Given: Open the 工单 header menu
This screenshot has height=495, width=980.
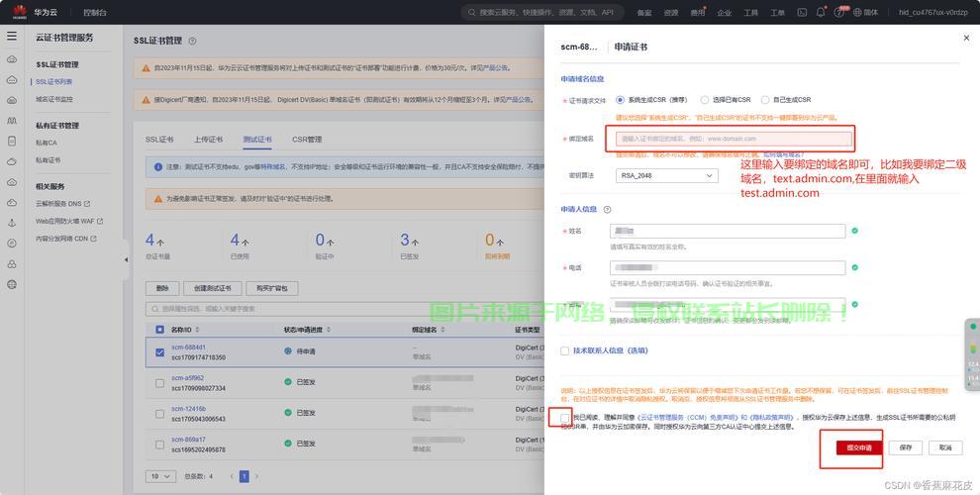Looking at the screenshot, I should click(777, 13).
